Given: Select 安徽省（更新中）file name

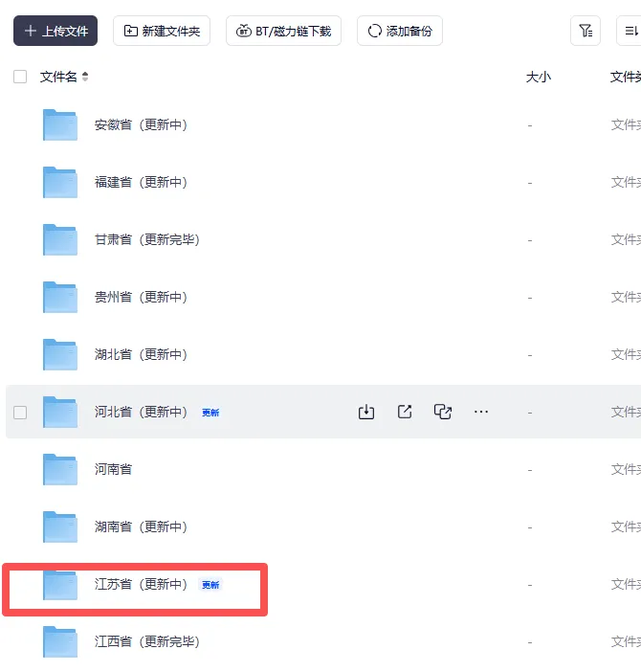Looking at the screenshot, I should click(141, 124).
